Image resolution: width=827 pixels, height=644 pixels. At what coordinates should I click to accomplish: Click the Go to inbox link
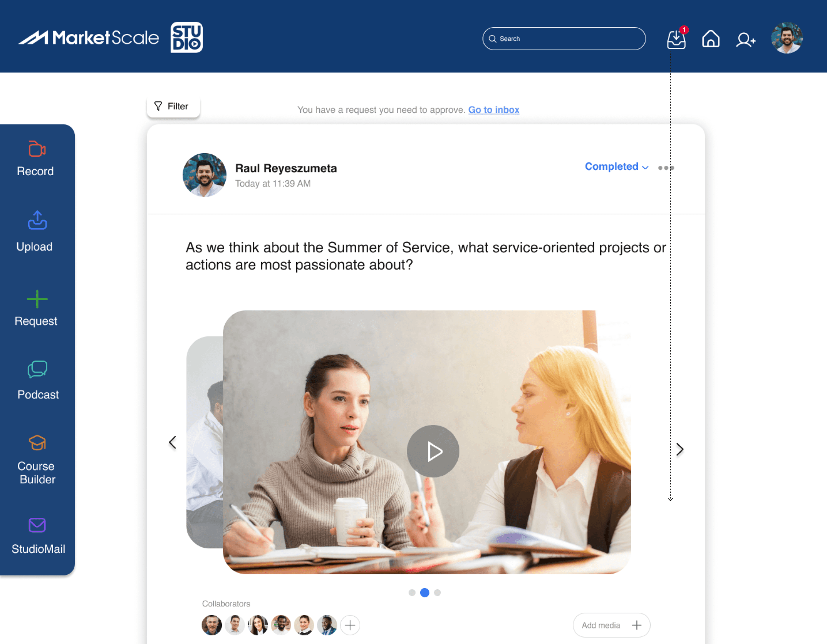493,110
